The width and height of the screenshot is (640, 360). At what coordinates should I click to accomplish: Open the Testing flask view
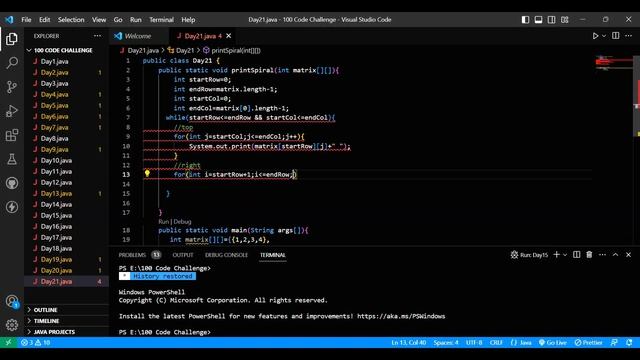point(12,159)
